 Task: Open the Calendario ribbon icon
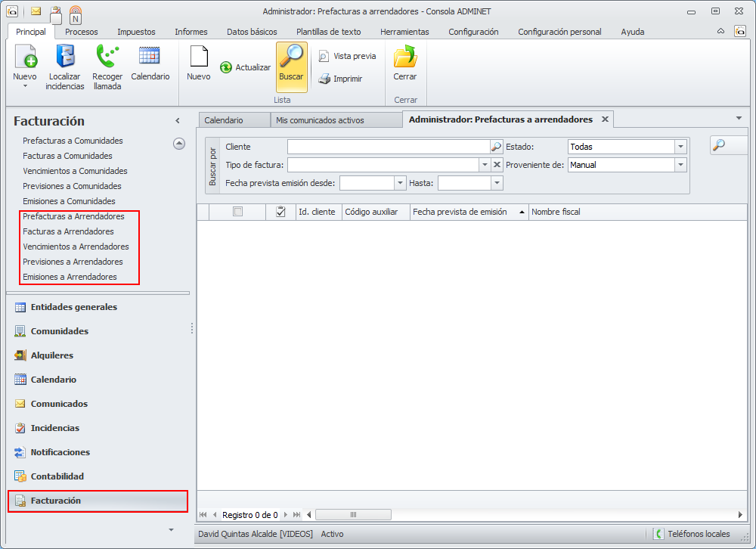point(150,63)
